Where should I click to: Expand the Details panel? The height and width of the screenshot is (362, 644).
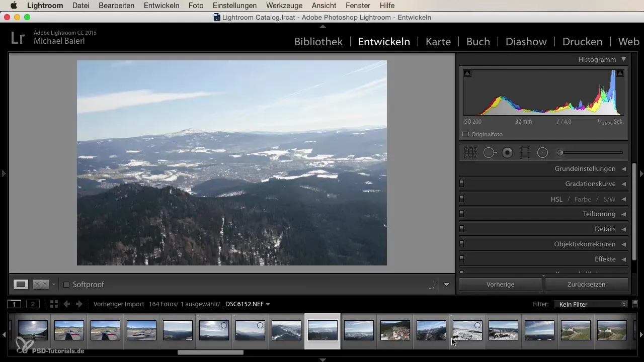[623, 229]
